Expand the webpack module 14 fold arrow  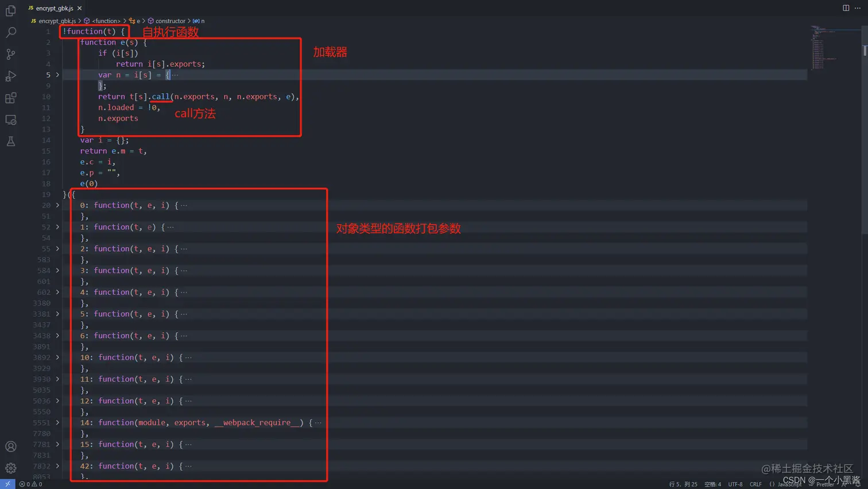point(57,422)
